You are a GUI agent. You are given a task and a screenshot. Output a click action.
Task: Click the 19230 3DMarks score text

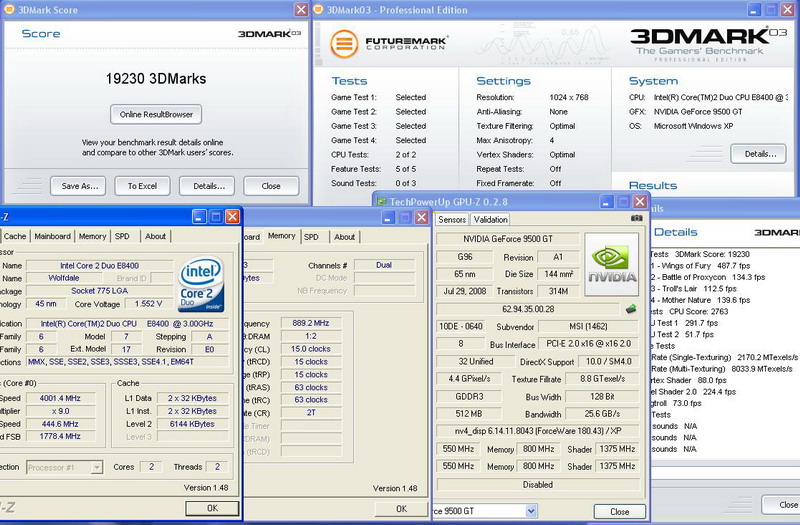(156, 79)
